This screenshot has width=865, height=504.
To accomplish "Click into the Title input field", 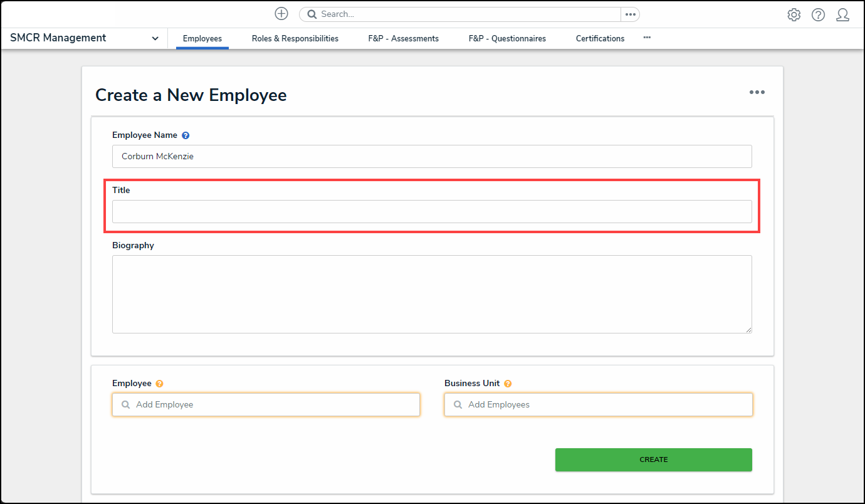I will tap(431, 212).
